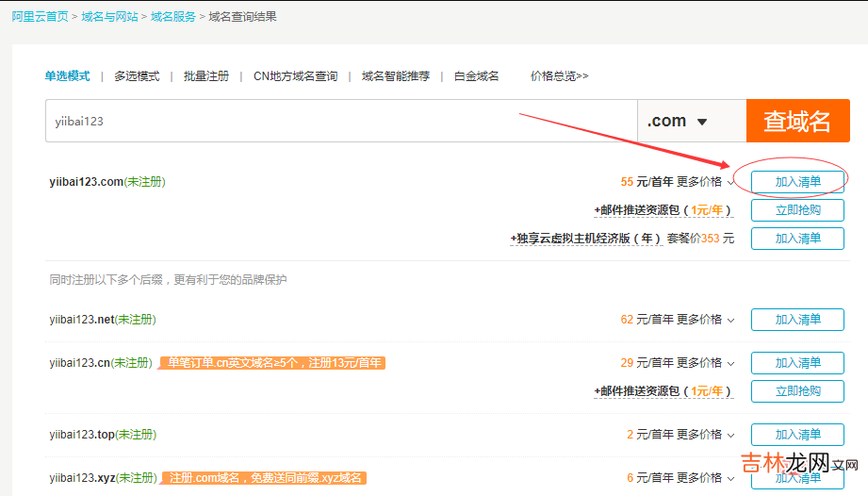Add yiibai123.top to the list
Viewport: 868px width, 496px height.
pyautogui.click(x=797, y=435)
